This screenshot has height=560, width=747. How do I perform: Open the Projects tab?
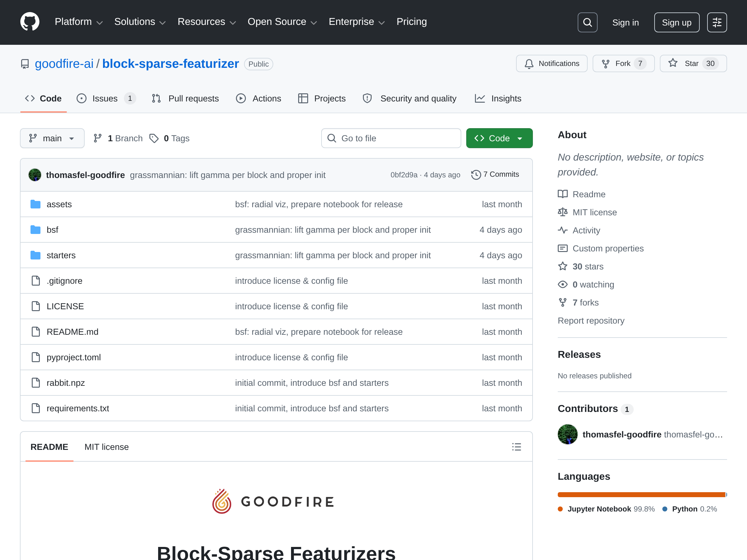click(322, 99)
